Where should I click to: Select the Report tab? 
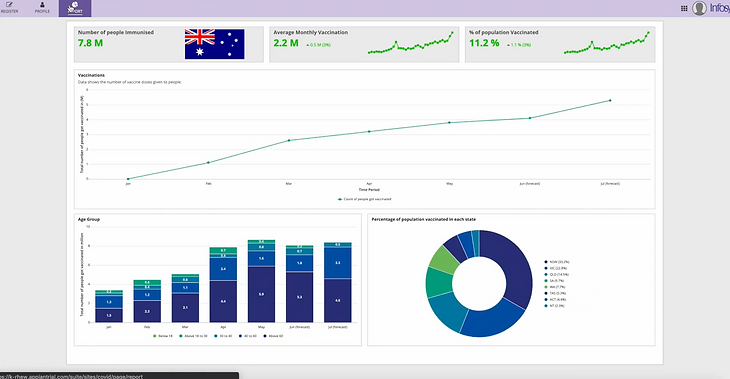pyautogui.click(x=74, y=8)
